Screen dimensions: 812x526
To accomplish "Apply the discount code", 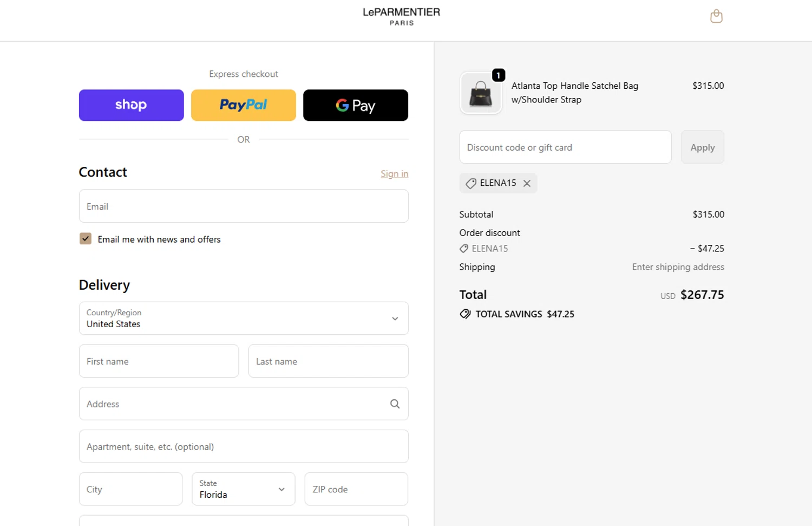I will click(x=703, y=147).
